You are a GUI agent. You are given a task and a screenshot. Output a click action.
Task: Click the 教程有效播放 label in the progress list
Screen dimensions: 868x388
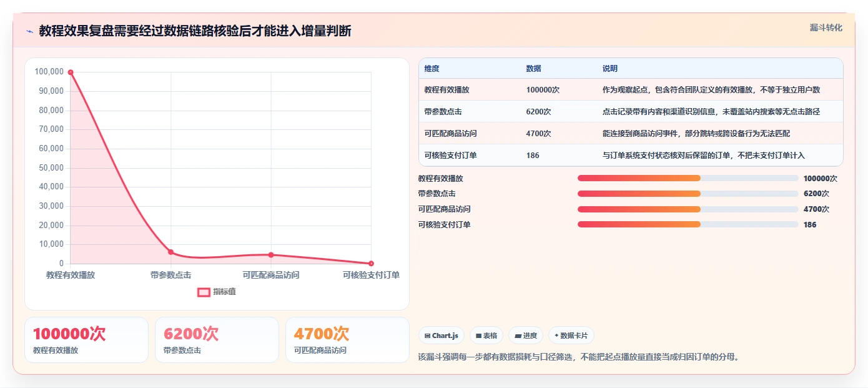(x=441, y=178)
